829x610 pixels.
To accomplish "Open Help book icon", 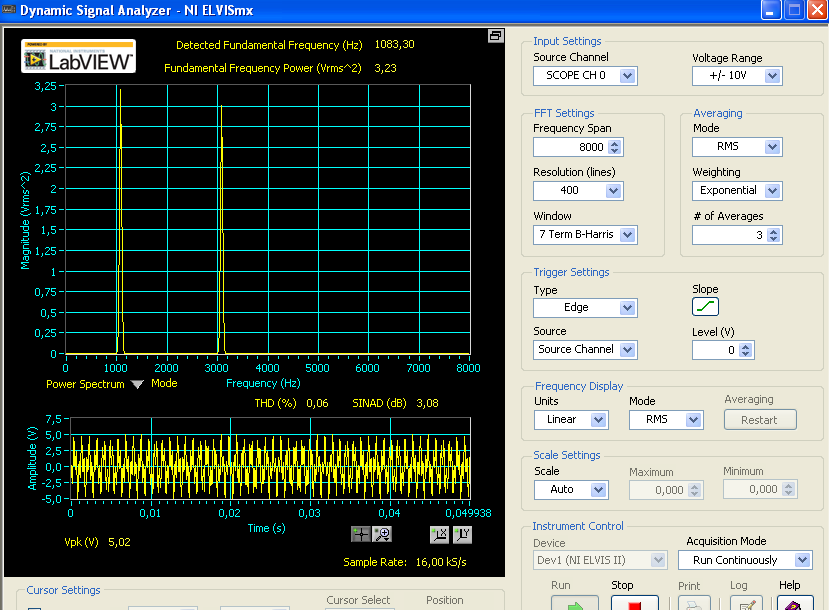I will [x=795, y=603].
